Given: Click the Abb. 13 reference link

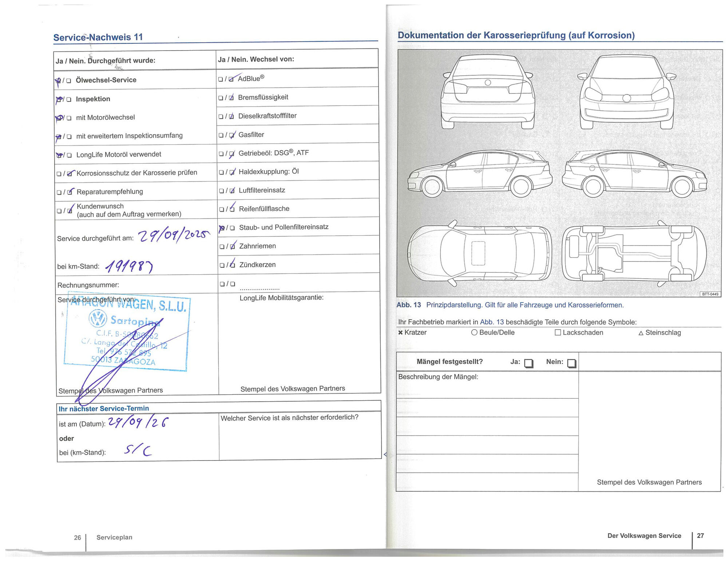Looking at the screenshot, I should (x=492, y=322).
